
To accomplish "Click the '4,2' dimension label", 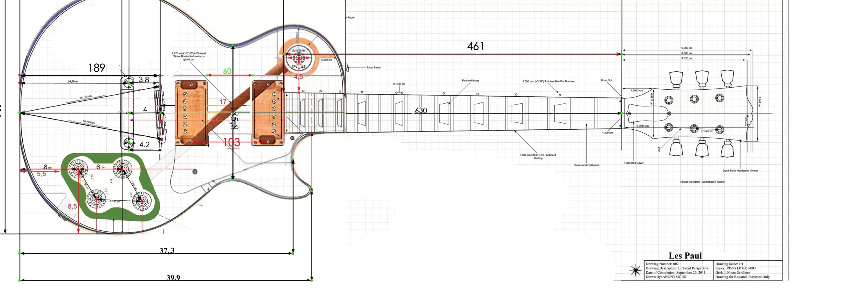I will (145, 145).
